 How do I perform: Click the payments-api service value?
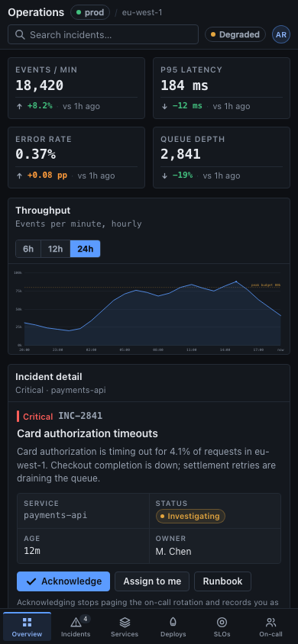56,515
